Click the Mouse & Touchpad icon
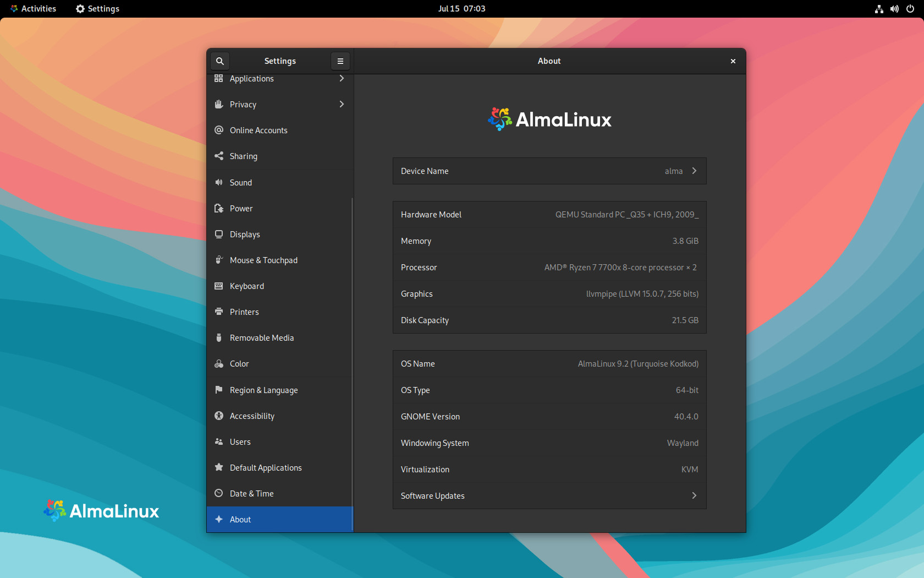The height and width of the screenshot is (578, 924). [219, 260]
